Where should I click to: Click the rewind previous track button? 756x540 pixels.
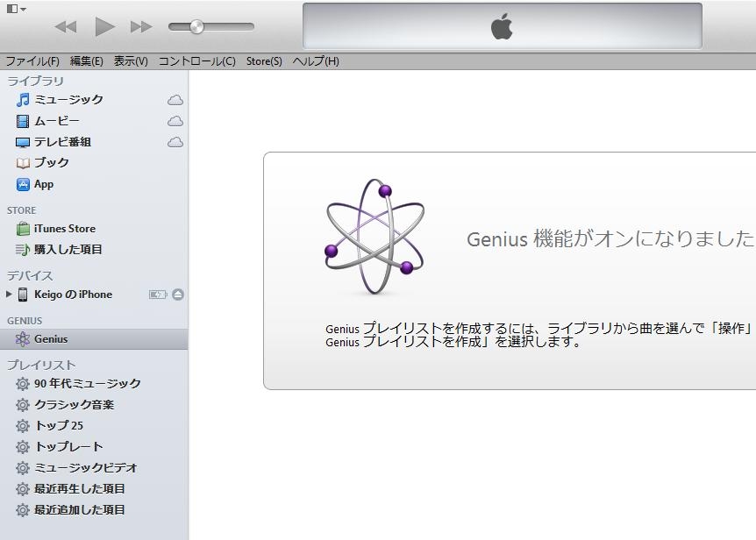click(x=66, y=26)
